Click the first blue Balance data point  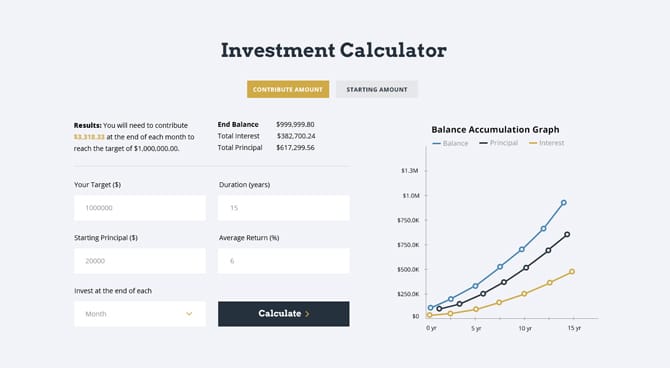430,307
